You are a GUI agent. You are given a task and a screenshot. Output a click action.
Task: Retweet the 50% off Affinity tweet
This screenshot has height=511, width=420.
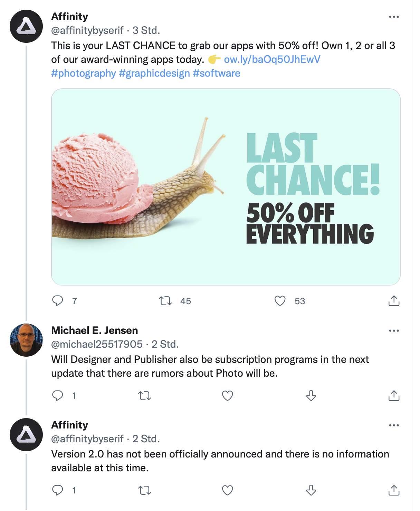pos(165,301)
